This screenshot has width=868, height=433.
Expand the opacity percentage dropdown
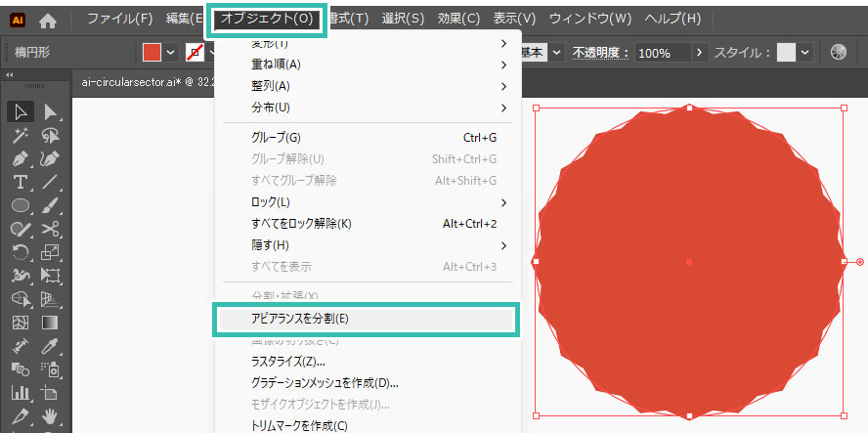pyautogui.click(x=698, y=53)
